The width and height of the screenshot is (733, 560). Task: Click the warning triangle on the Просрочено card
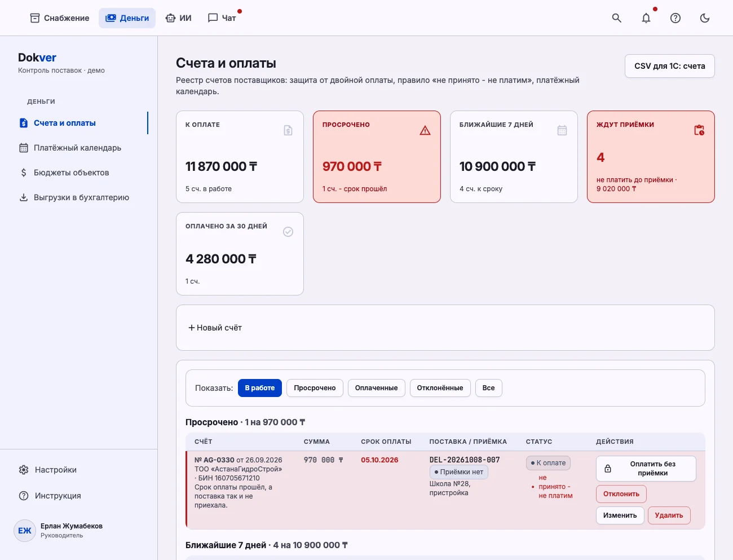425,130
